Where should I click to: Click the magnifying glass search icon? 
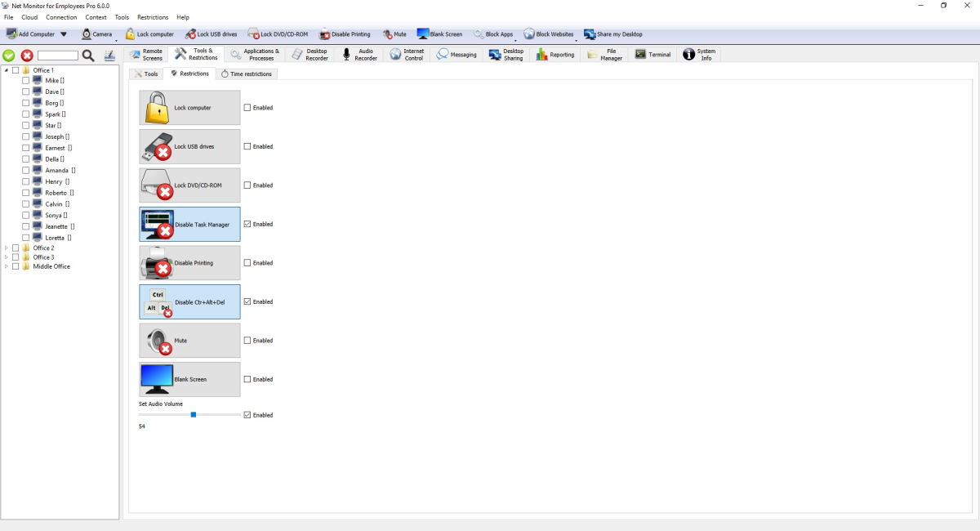(x=88, y=56)
